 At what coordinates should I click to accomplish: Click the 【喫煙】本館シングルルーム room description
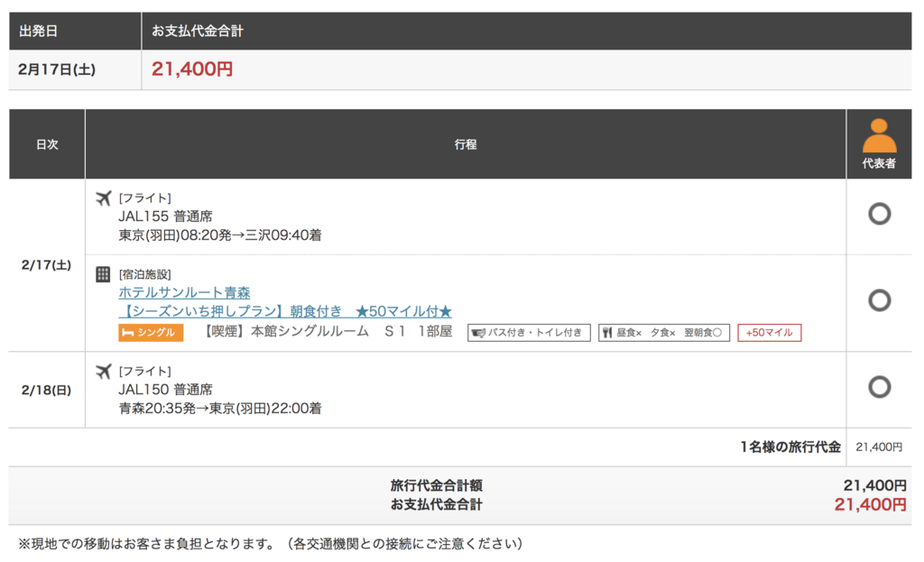pyautogui.click(x=327, y=332)
